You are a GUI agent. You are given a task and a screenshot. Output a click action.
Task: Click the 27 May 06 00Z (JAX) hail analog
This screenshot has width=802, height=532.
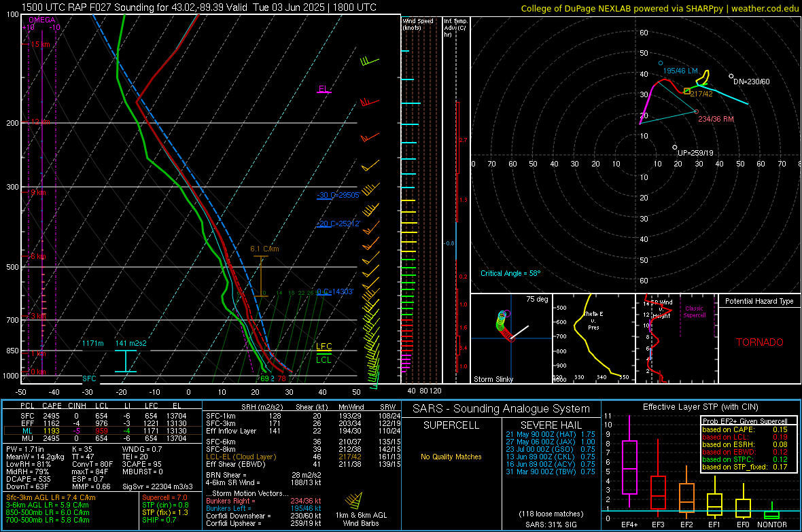[551, 442]
